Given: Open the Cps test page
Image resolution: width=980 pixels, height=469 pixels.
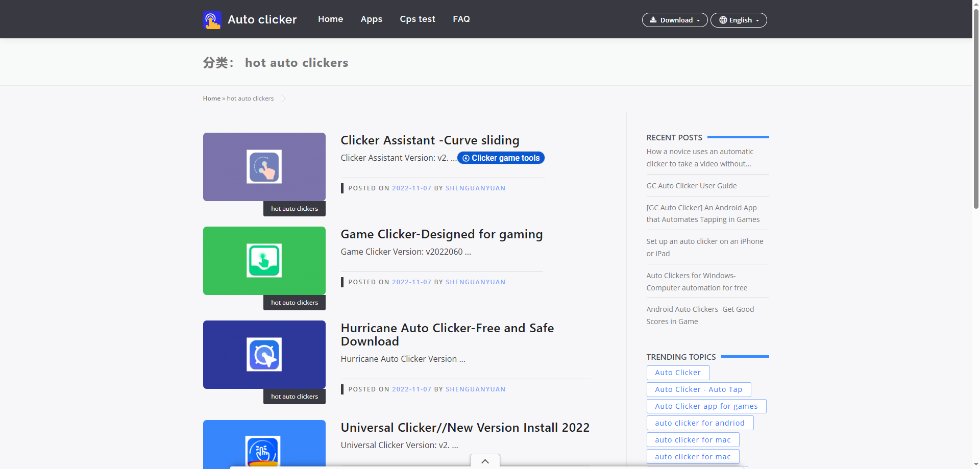Looking at the screenshot, I should pos(417,19).
